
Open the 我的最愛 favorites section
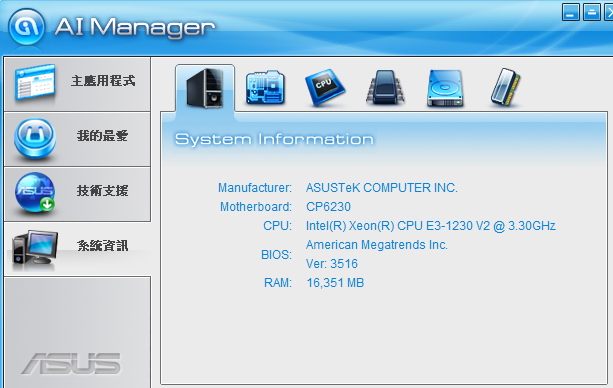[x=77, y=139]
